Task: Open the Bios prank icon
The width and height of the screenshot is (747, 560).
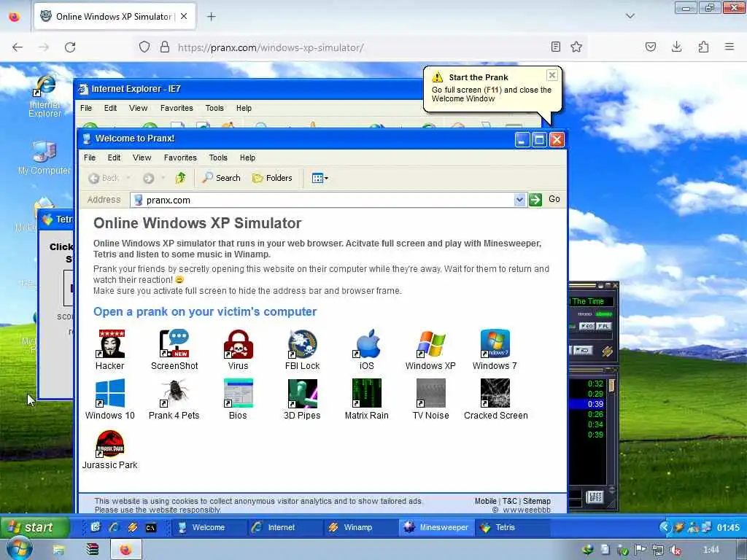Action: [x=239, y=393]
